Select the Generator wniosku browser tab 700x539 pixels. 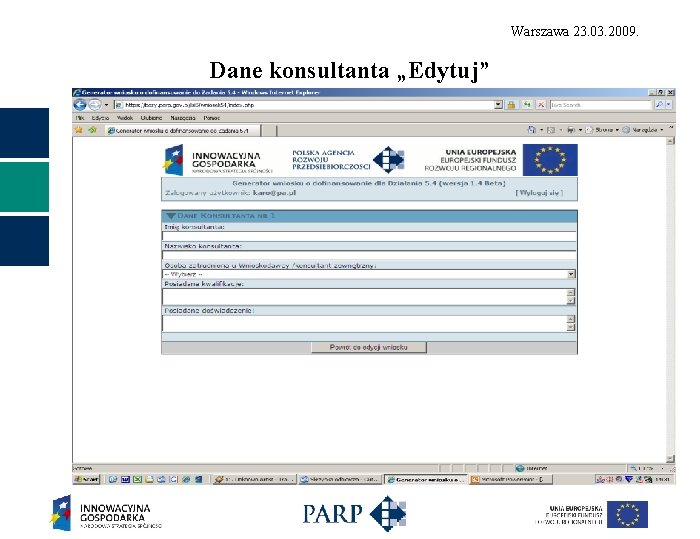click(183, 130)
